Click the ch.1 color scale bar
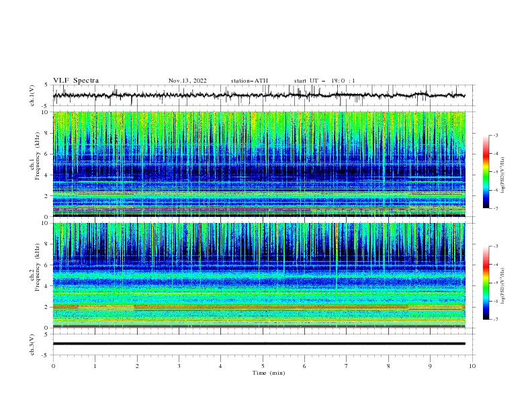 [486, 172]
